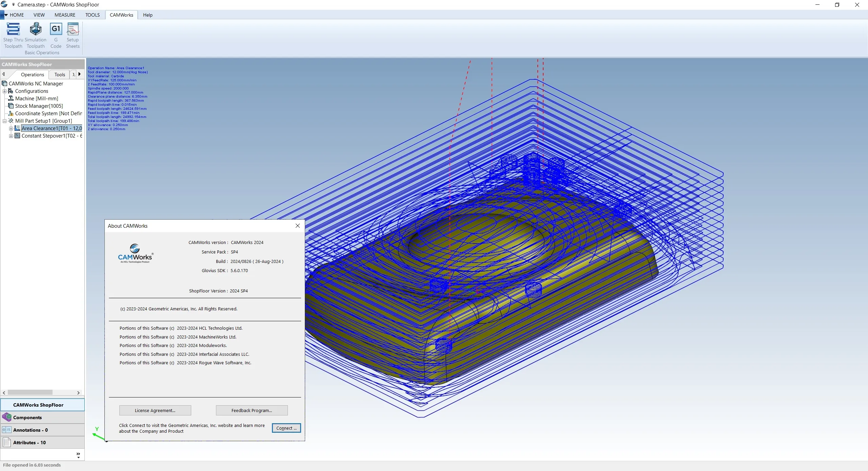This screenshot has height=471, width=868.
Task: Expand the Area Clearance1 operation node
Action: [11, 128]
